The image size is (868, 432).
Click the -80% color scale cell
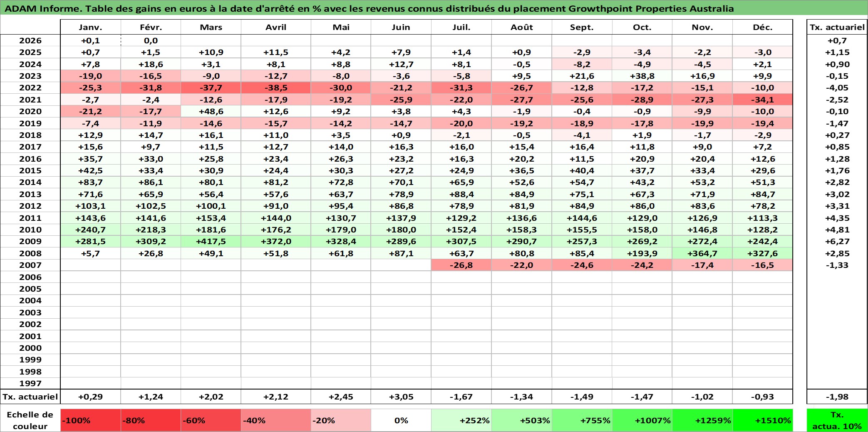click(x=151, y=420)
